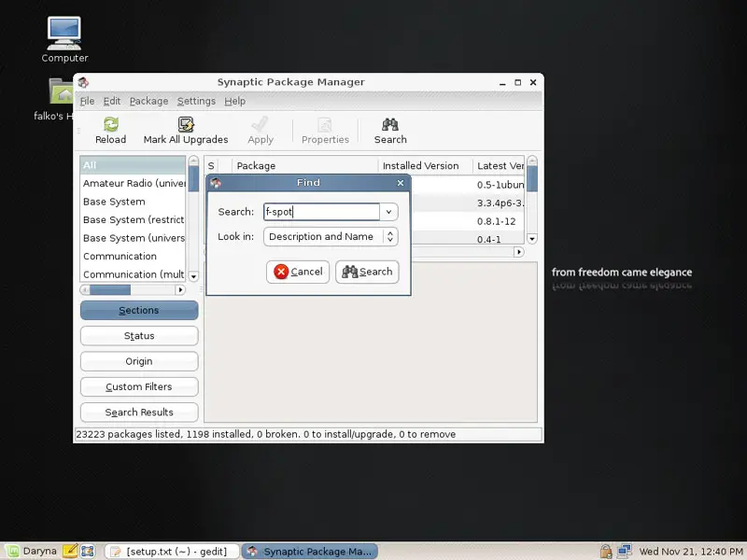Image resolution: width=747 pixels, height=560 pixels.
Task: Click the sections list vertical scrollbar thumb
Action: pyautogui.click(x=193, y=178)
